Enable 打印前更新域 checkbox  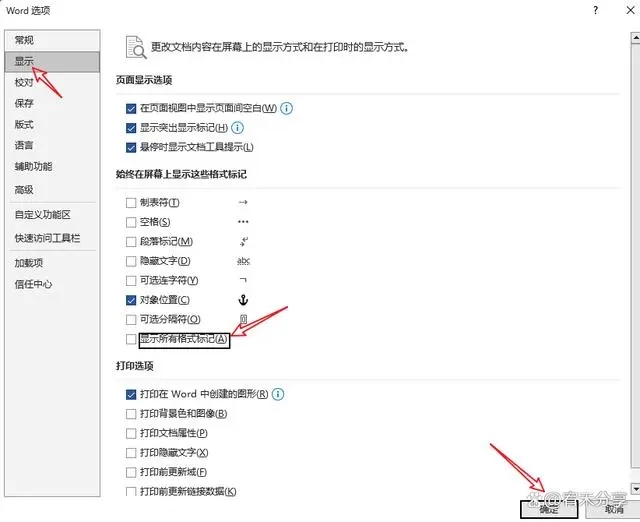pyautogui.click(x=131, y=473)
